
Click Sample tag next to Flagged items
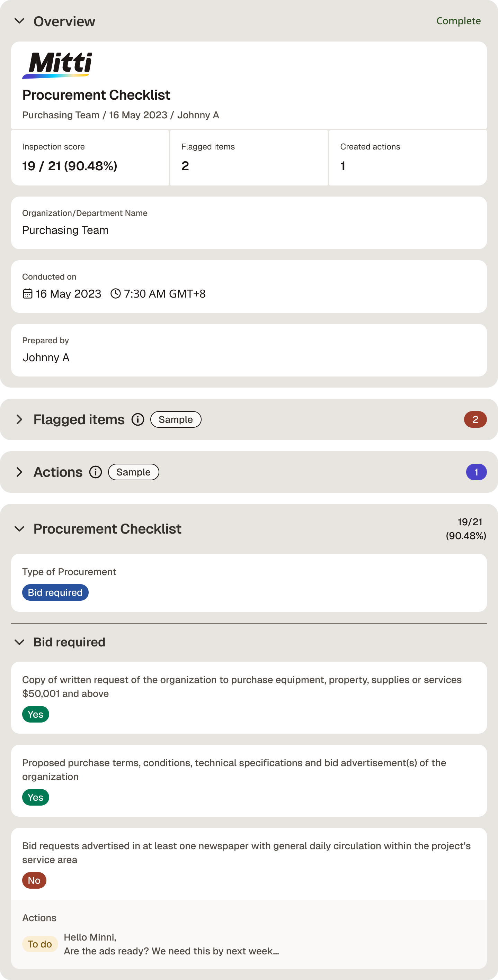[176, 419]
